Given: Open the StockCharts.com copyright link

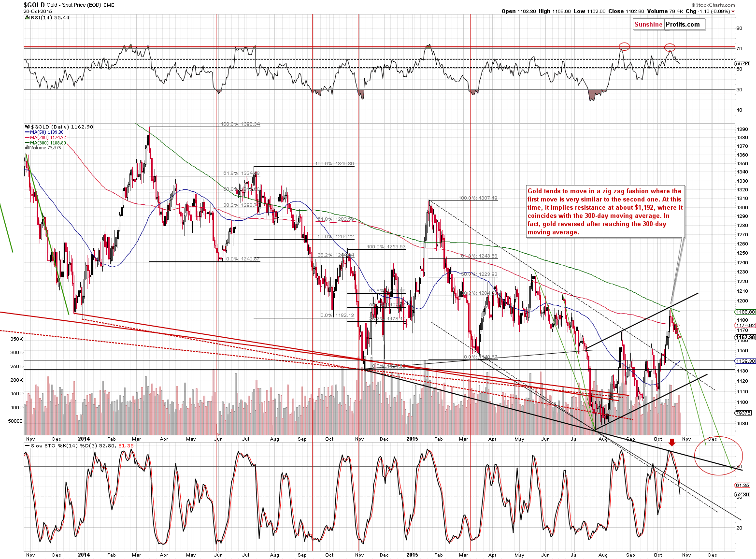Looking at the screenshot, I should (x=713, y=5).
